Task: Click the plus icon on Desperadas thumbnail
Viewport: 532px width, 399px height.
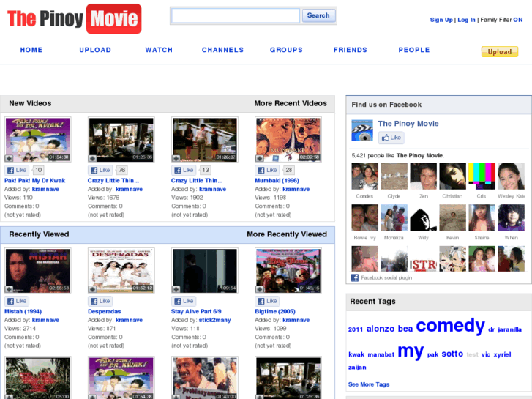Action: pyautogui.click(x=92, y=289)
